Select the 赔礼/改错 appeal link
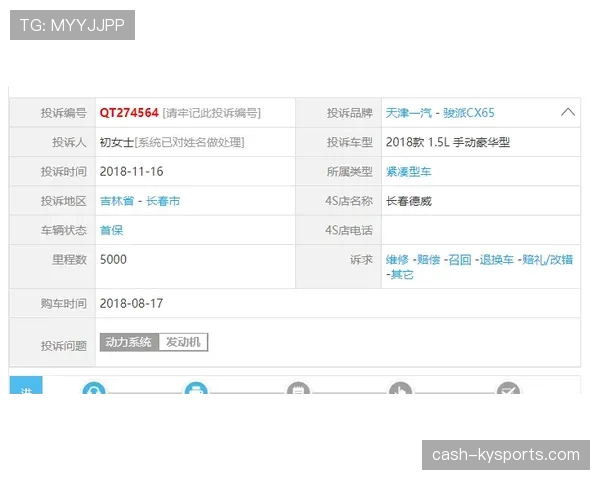Screen dimensions: 600x480 [x=548, y=260]
